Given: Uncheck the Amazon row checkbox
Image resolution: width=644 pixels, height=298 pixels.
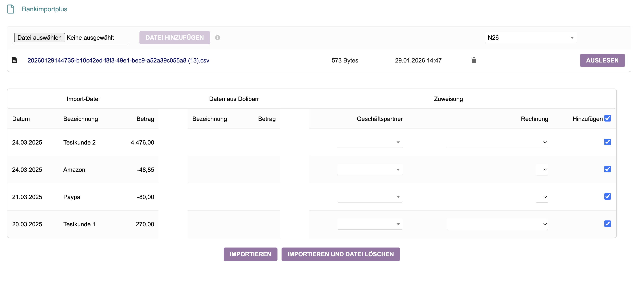Looking at the screenshot, I should 607,169.
